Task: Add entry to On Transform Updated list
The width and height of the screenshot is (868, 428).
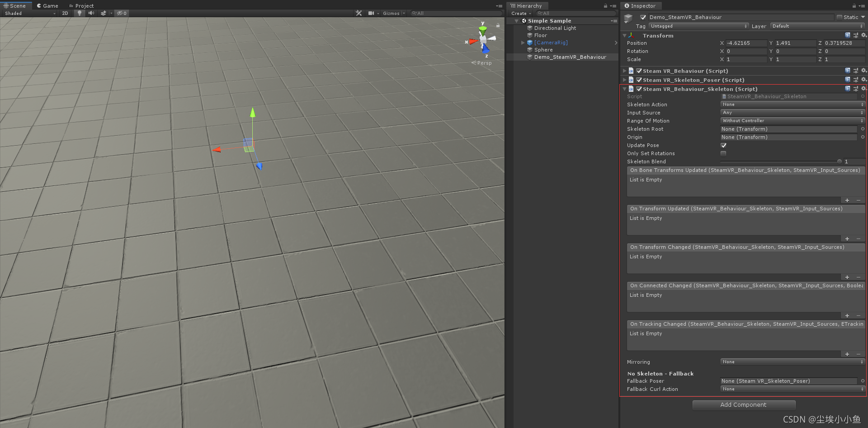Action: pos(847,239)
